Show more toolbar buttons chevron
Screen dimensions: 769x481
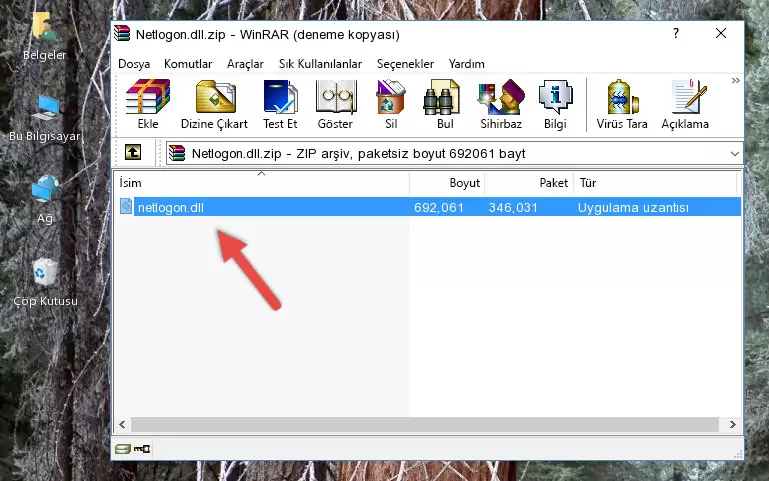[x=735, y=80]
